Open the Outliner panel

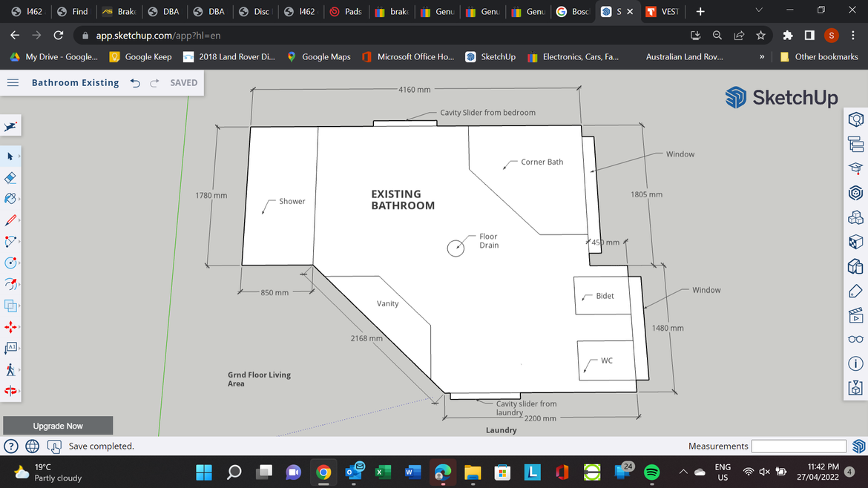855,144
